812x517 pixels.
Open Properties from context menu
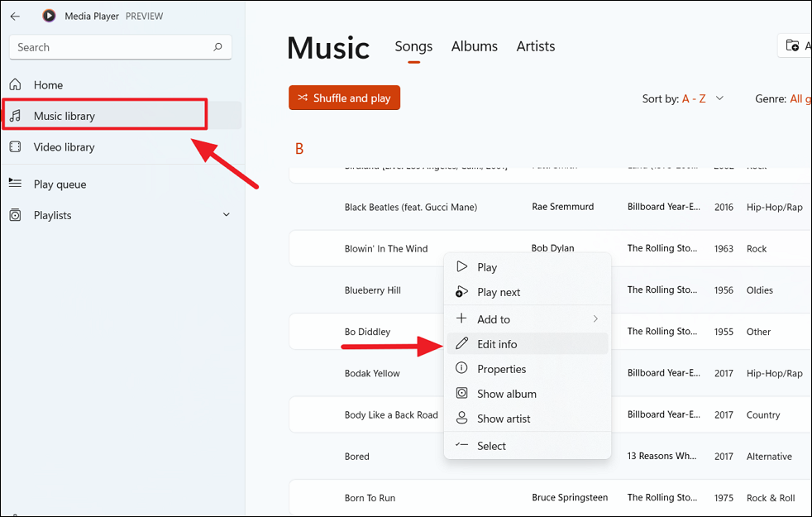(528, 369)
